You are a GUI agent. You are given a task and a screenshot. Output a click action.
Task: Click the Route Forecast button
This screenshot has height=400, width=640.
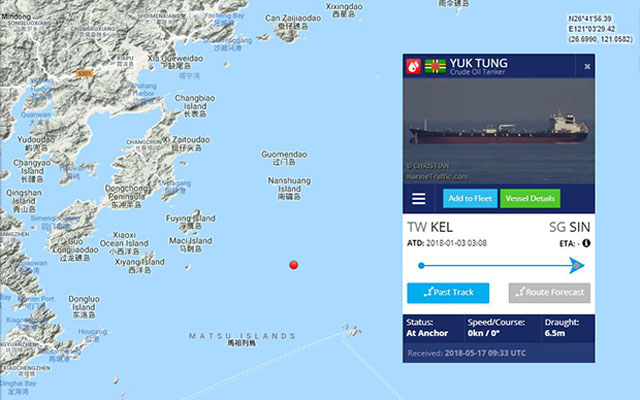549,293
